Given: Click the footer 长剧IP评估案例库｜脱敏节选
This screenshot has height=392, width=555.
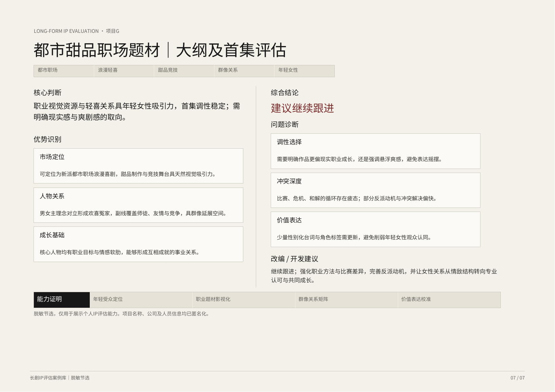Looking at the screenshot, I should click(x=60, y=378).
